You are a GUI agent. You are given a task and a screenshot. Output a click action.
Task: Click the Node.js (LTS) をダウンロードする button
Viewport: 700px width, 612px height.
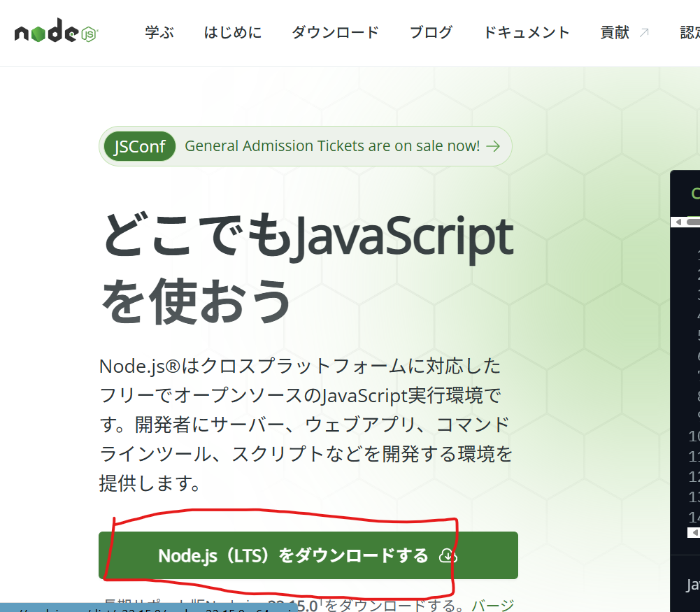click(x=308, y=555)
